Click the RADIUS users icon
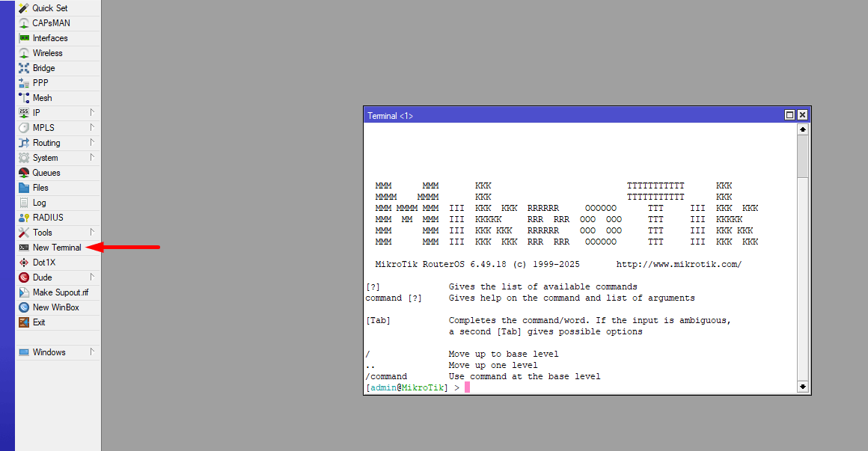 [x=24, y=218]
